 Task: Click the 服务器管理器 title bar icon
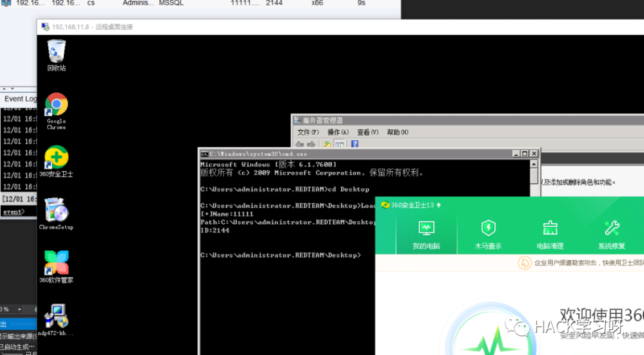point(298,121)
